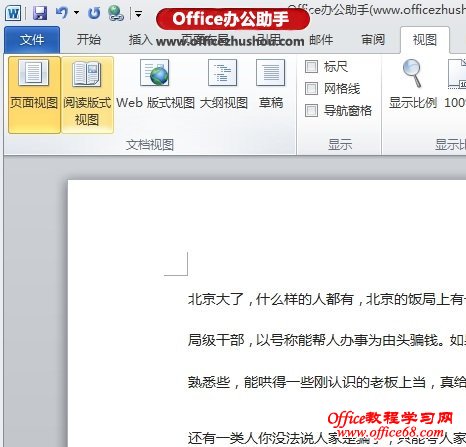This screenshot has height=447, width=466.
Task: Undo the last action
Action: (x=62, y=13)
